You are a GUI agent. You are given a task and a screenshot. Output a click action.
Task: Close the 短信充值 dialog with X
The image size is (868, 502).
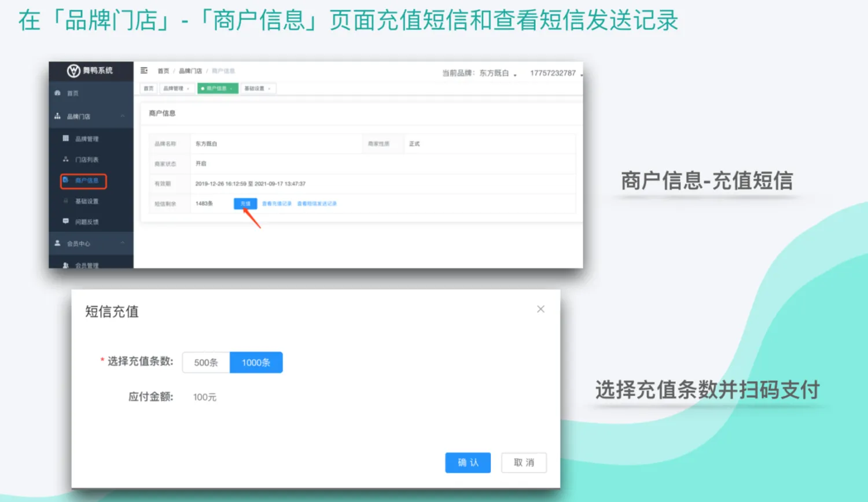(x=540, y=309)
